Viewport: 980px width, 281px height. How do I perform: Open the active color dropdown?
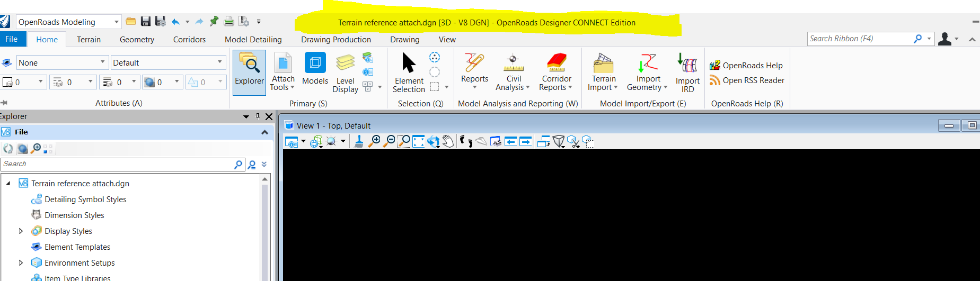(40, 82)
